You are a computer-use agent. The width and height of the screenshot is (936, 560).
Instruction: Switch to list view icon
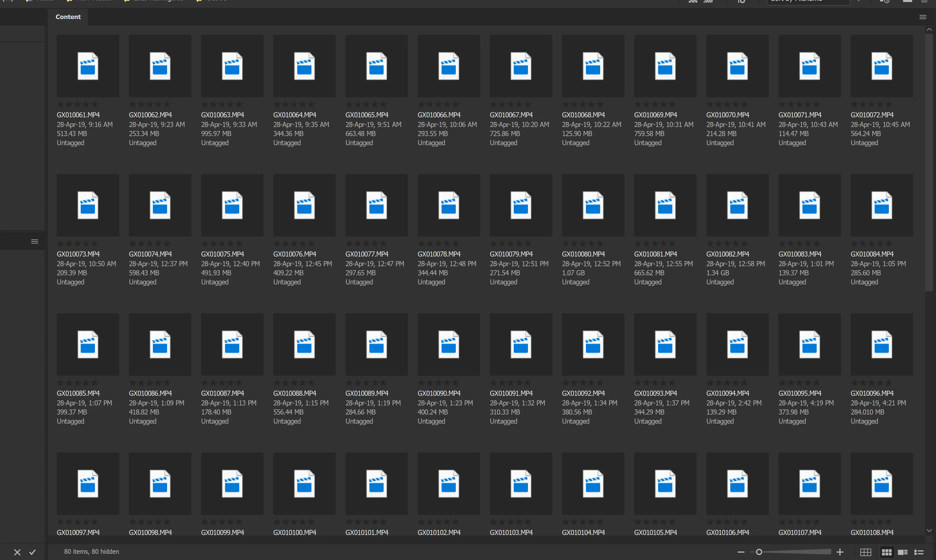[919, 552]
